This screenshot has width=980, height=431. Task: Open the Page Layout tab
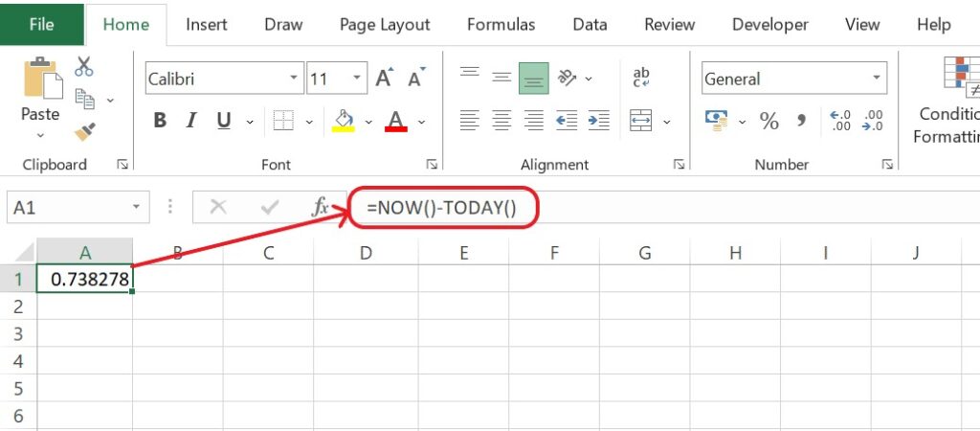(x=385, y=24)
